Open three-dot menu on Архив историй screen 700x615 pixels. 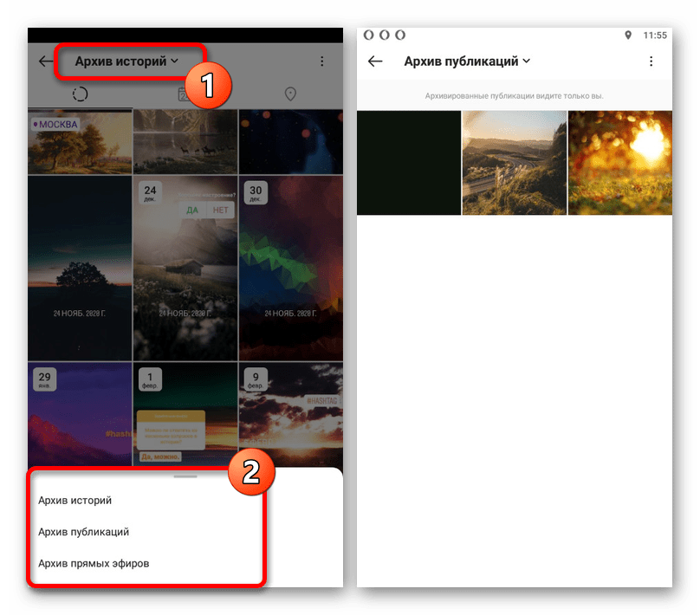(x=322, y=61)
